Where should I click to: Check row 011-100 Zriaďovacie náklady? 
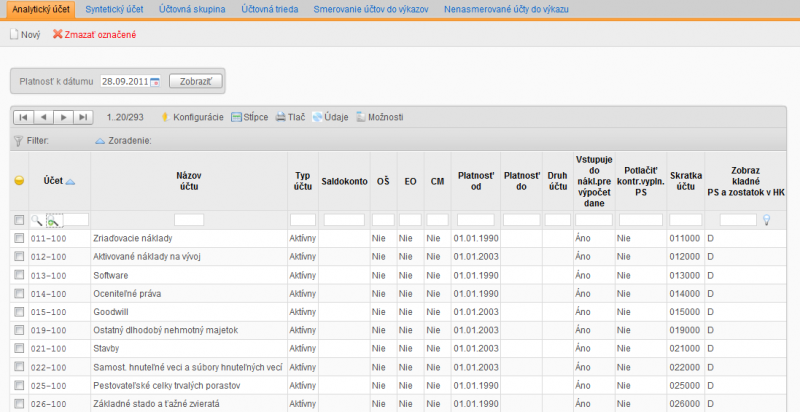(19, 238)
